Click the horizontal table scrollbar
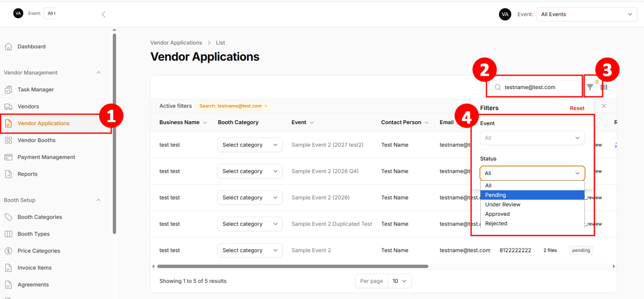 click(x=292, y=266)
